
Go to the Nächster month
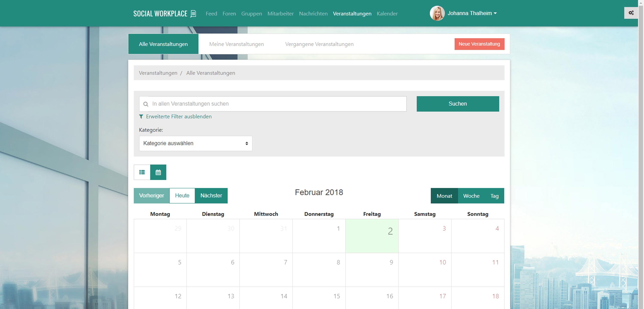tap(211, 195)
